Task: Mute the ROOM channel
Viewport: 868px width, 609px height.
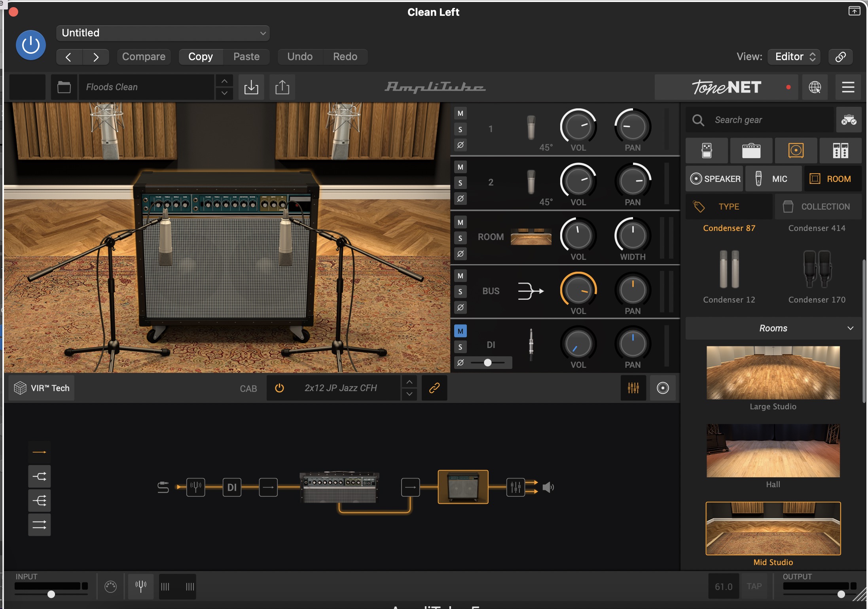Action: point(460,222)
